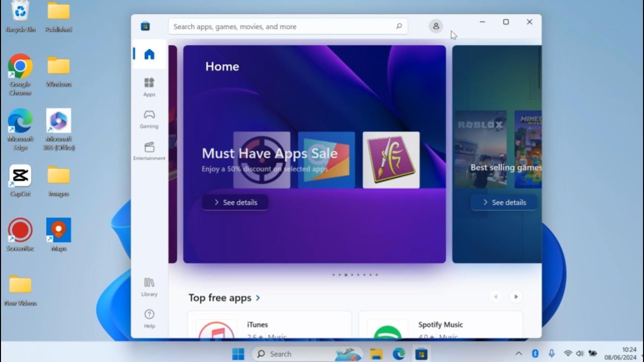Open the Windows folder on desktop
The image size is (644, 362).
click(x=58, y=71)
